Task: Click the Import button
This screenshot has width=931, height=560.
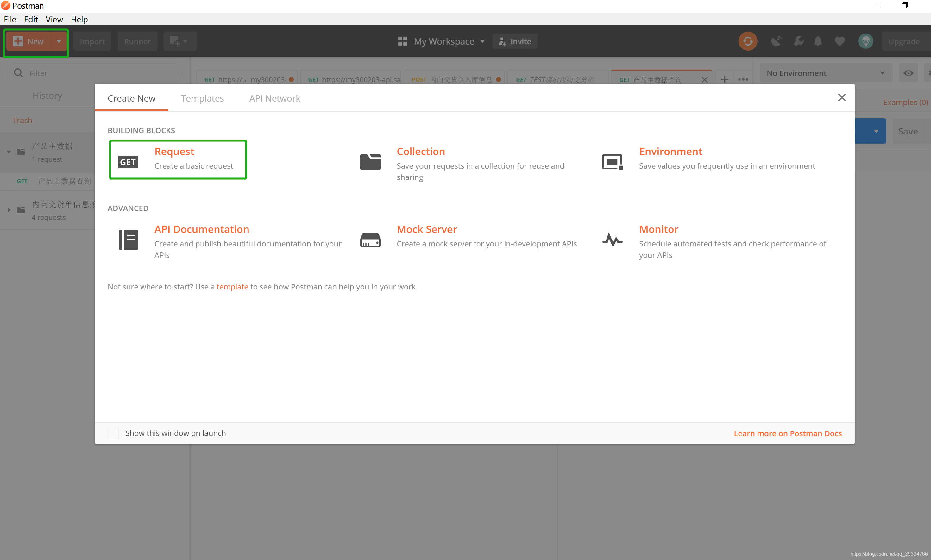Action: [92, 41]
